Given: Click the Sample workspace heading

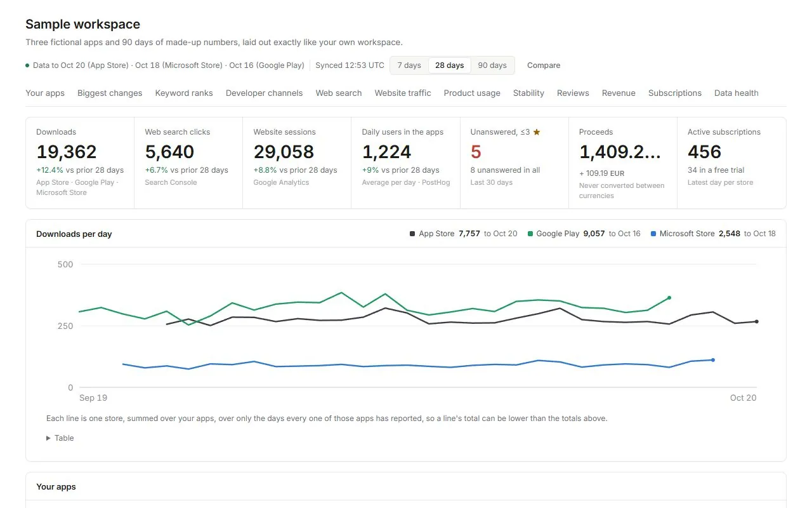Looking at the screenshot, I should click(82, 24).
